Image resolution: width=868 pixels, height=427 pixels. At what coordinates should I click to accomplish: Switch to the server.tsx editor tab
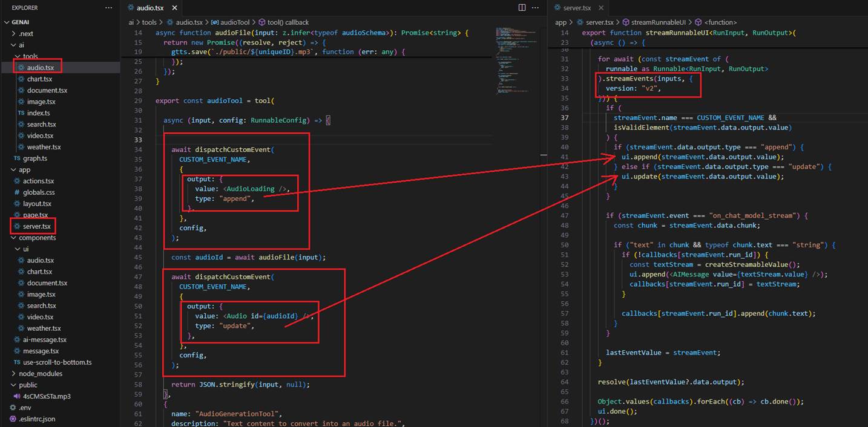pyautogui.click(x=579, y=8)
